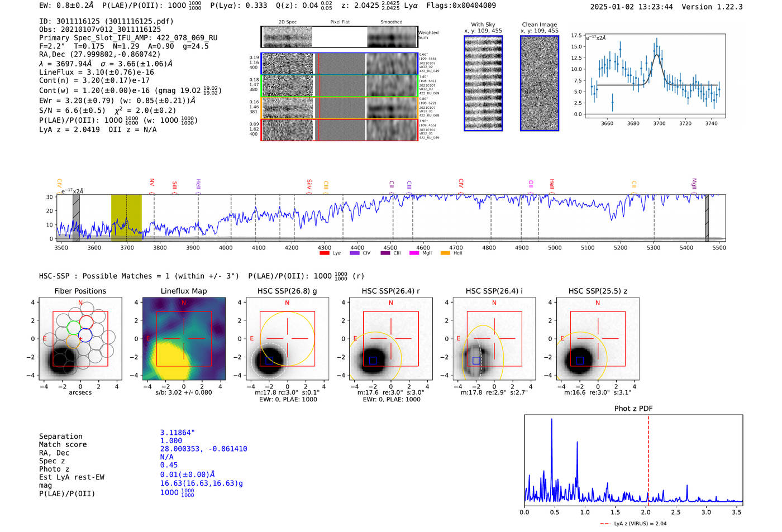Image resolution: width=782 pixels, height=532 pixels.
Task: Open the Clean Image thumbnail
Action: [x=540, y=83]
